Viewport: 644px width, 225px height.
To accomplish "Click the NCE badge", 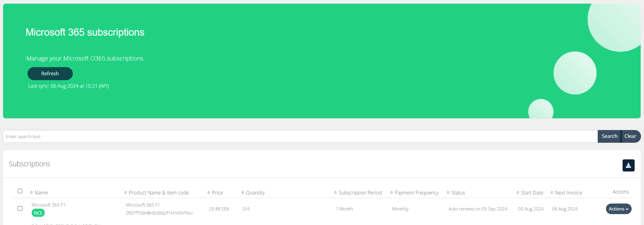I will point(38,213).
